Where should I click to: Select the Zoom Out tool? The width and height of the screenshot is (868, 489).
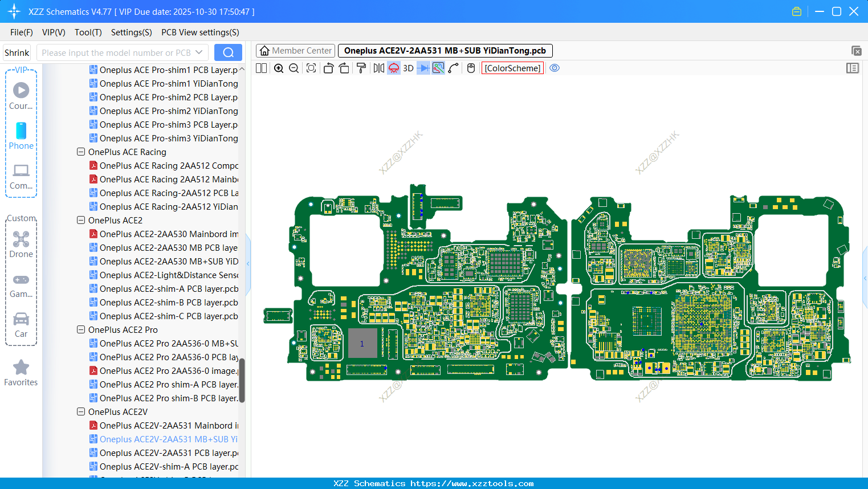point(294,68)
